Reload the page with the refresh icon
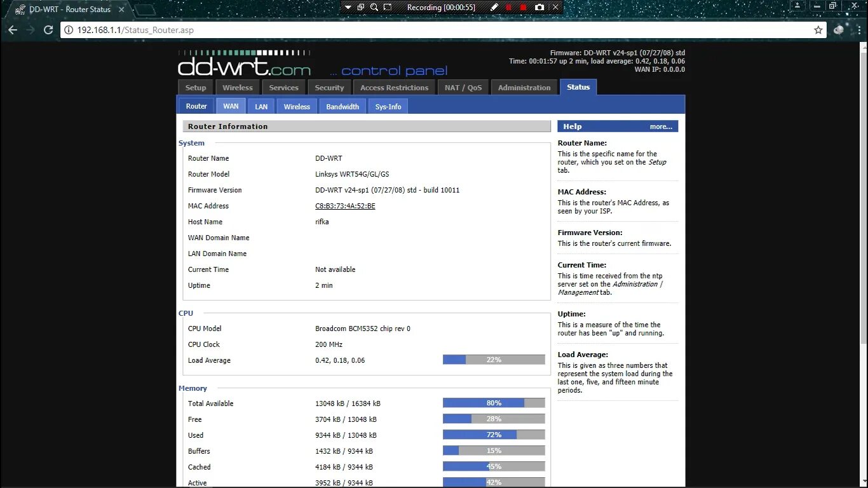The height and width of the screenshot is (488, 868). coord(48,30)
